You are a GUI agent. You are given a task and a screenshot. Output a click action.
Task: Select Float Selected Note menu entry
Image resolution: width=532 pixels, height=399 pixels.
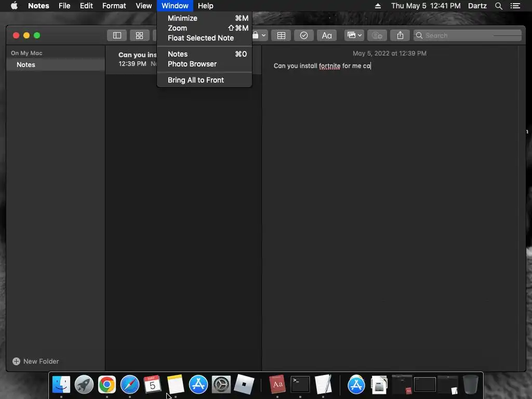pyautogui.click(x=205, y=38)
